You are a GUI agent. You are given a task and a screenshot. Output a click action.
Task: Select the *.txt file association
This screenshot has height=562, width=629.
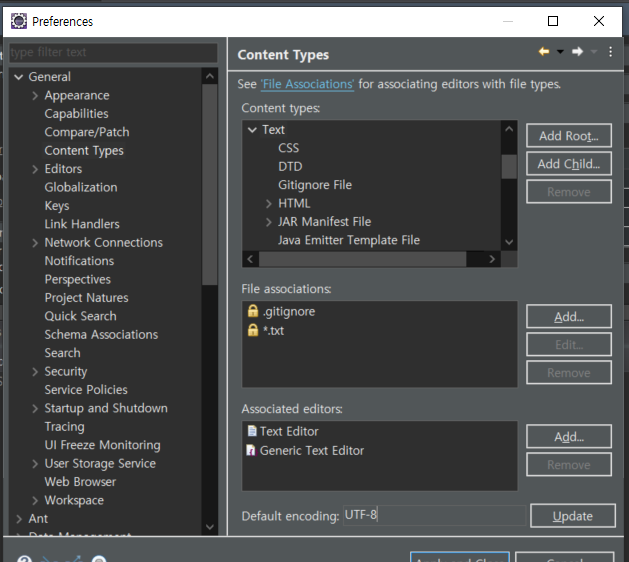click(x=273, y=331)
